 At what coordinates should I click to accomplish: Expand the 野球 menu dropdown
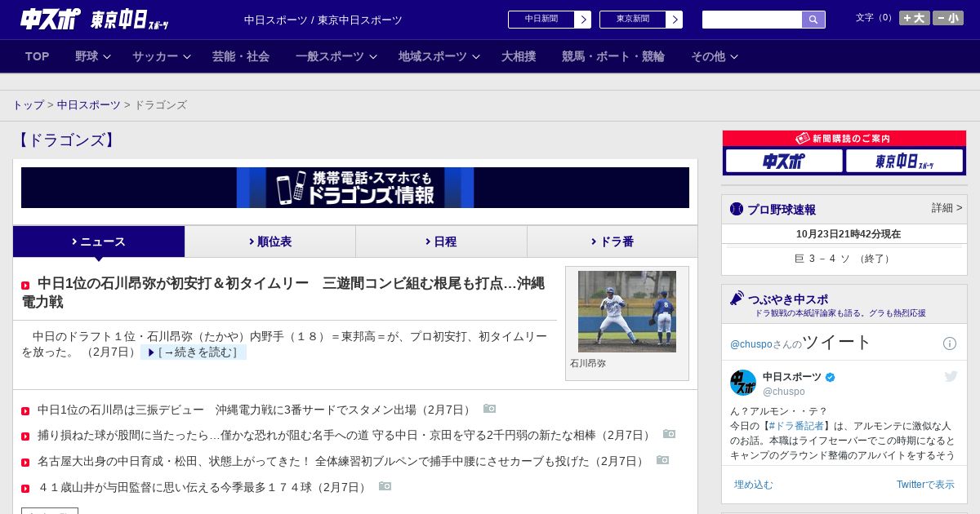pos(92,56)
